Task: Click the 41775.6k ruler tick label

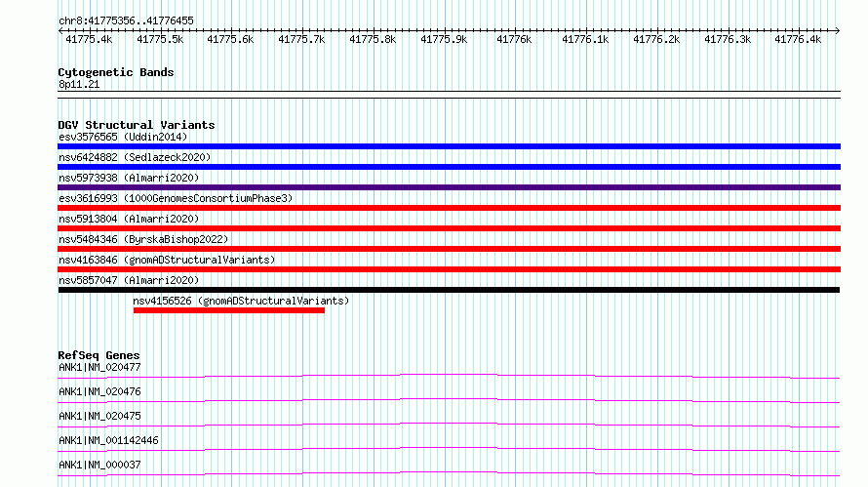Action: [x=230, y=39]
